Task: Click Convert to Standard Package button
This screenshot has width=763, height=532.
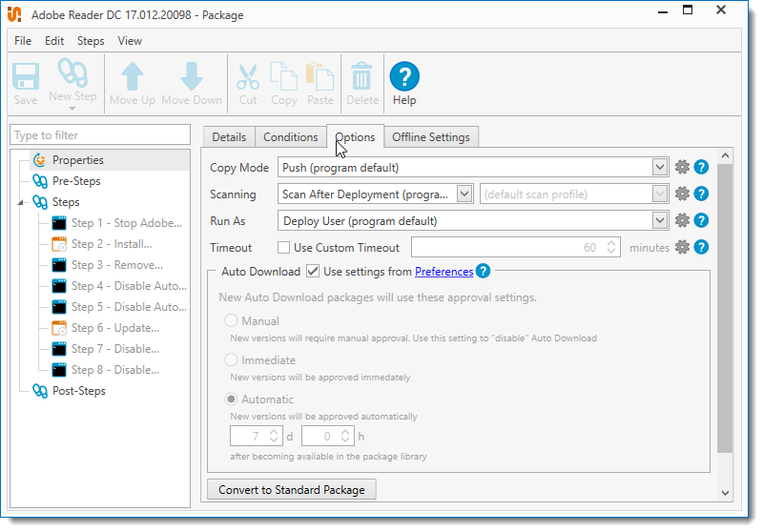Action: click(292, 490)
